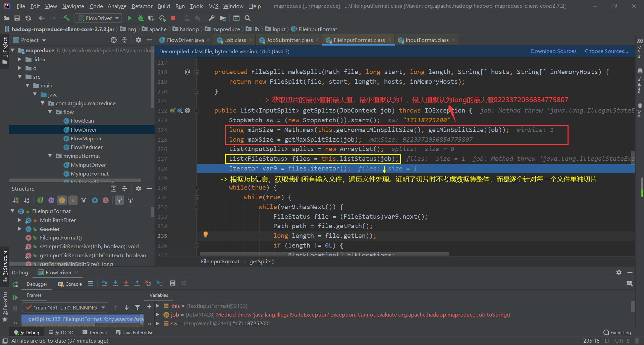Resume program in debug side toolbar
The height and width of the screenshot is (345, 644).
point(15,297)
